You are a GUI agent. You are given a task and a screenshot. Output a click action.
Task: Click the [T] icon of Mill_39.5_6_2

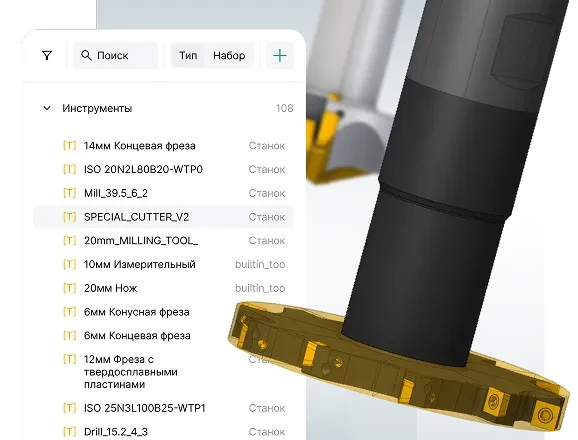(69, 193)
